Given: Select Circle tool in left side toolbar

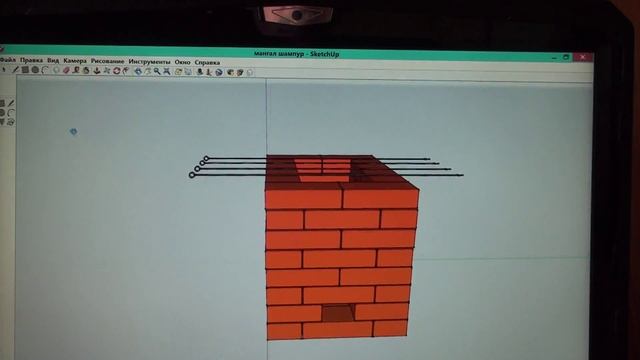Looking at the screenshot, I should (2, 112).
